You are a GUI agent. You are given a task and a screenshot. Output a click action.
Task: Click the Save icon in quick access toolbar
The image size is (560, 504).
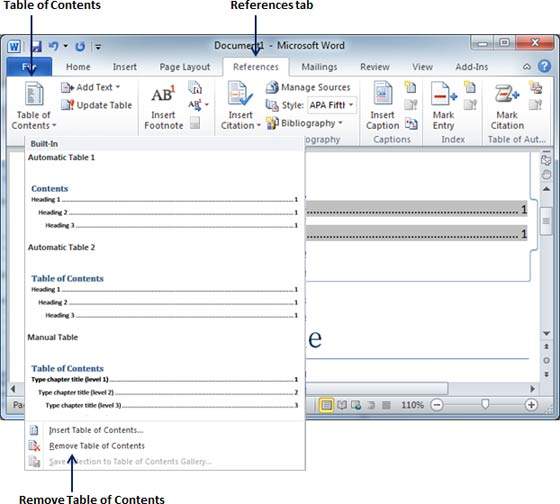(35, 46)
